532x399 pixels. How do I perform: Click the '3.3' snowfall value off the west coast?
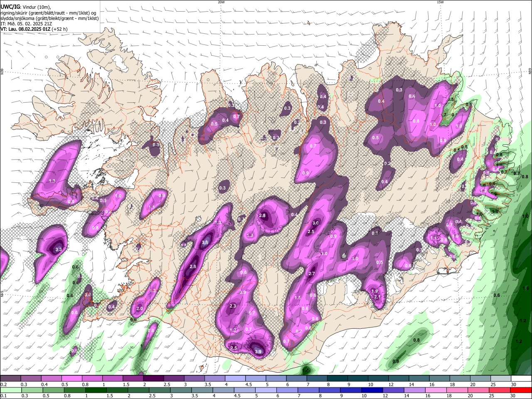59,249
